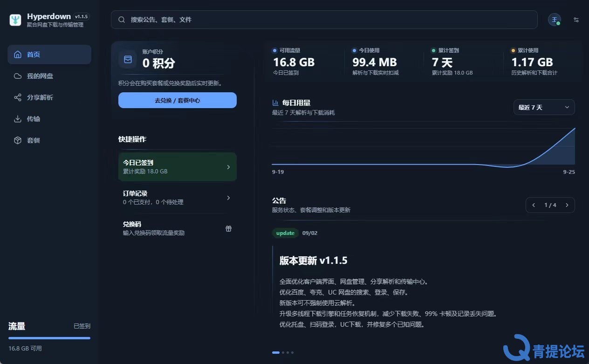
Task: Click the 已签到 status in sidebar
Action: [x=82, y=326]
